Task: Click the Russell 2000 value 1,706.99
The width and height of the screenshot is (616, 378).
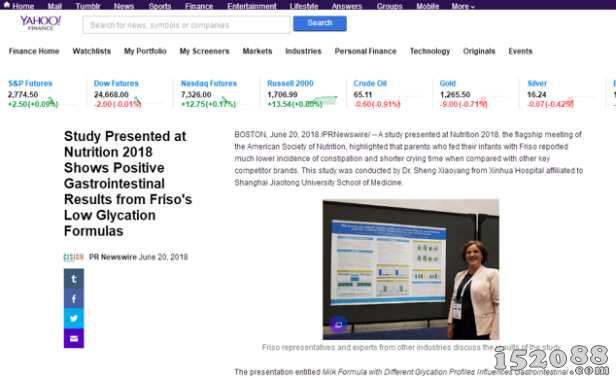Action: (x=282, y=95)
